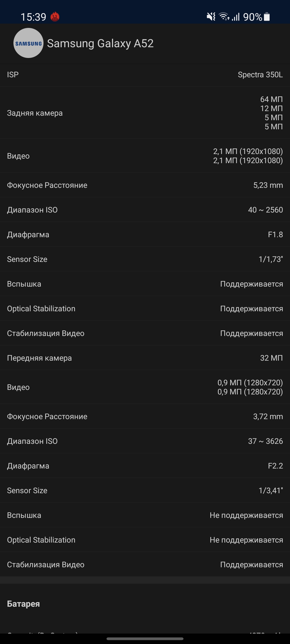
Task: Tap the Видео 1920x1080 row
Action: point(145,156)
